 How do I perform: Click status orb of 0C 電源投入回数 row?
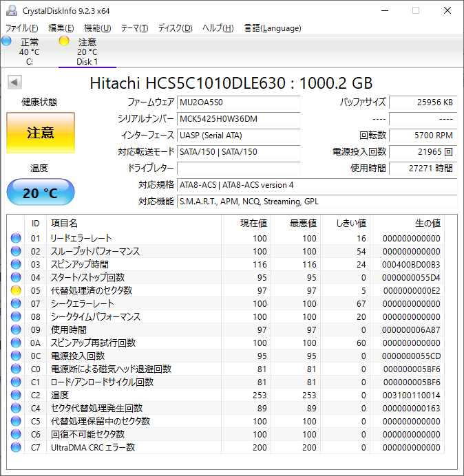(x=16, y=356)
